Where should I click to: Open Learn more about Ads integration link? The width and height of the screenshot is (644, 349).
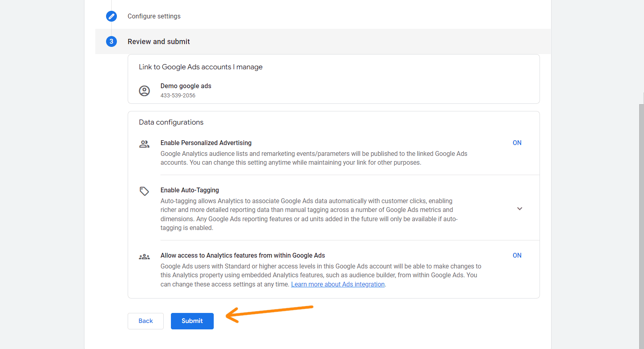tap(338, 284)
